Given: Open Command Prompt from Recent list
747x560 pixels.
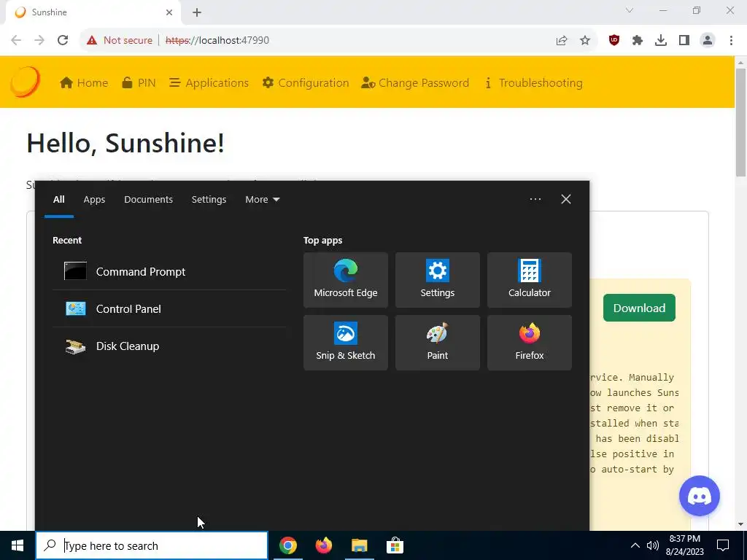Looking at the screenshot, I should [169, 271].
